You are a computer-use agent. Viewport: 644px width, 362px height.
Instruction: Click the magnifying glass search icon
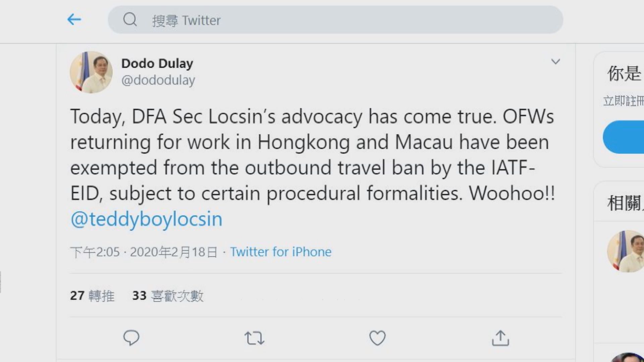[130, 20]
